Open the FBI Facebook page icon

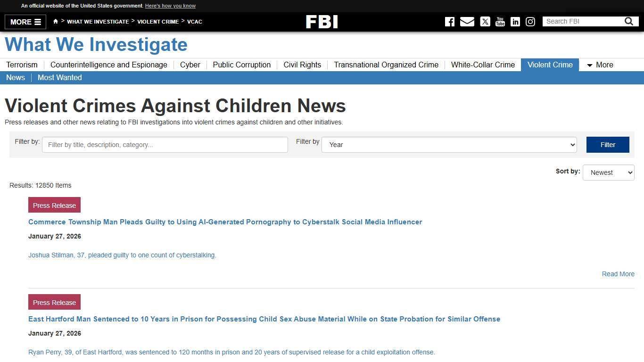coord(450,21)
